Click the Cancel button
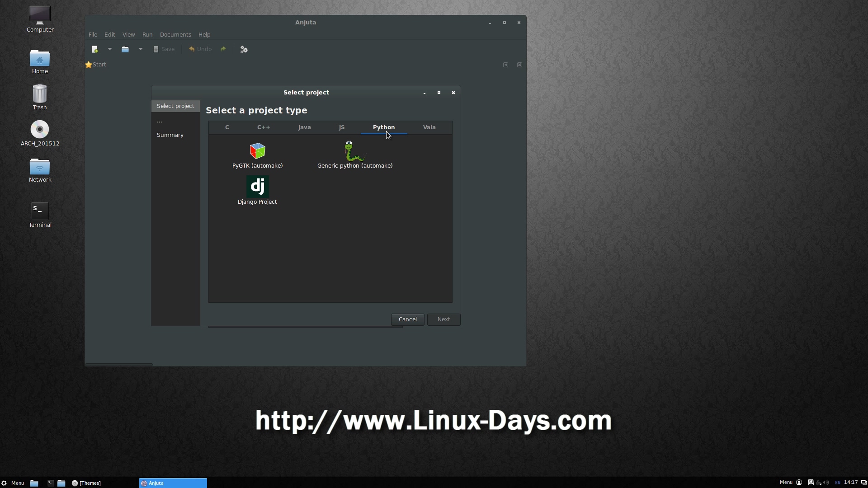This screenshot has width=868, height=488. pos(408,319)
